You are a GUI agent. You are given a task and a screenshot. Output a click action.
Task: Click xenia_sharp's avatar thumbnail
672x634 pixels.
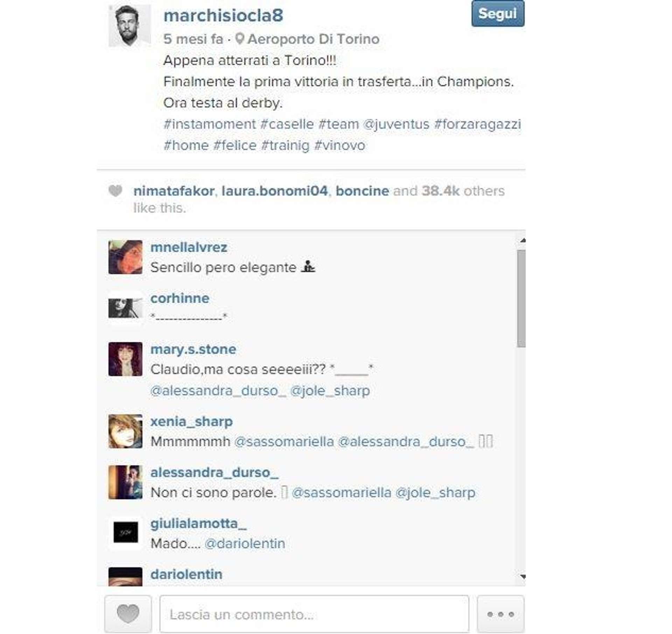pos(125,431)
